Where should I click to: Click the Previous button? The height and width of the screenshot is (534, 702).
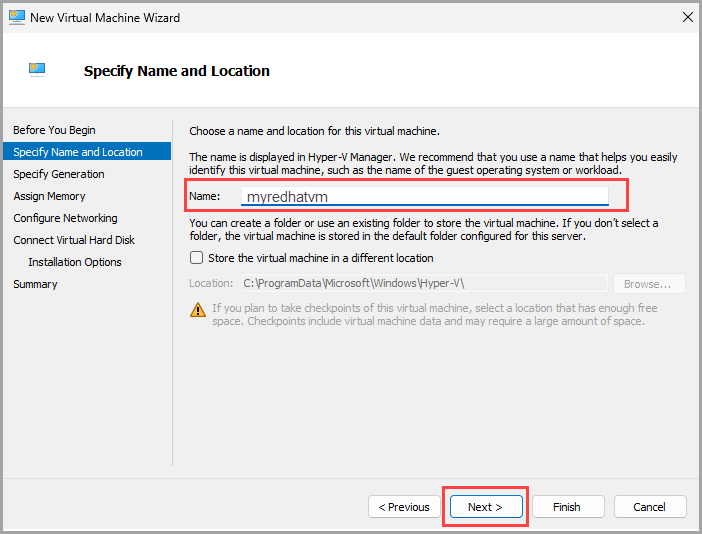click(x=404, y=507)
